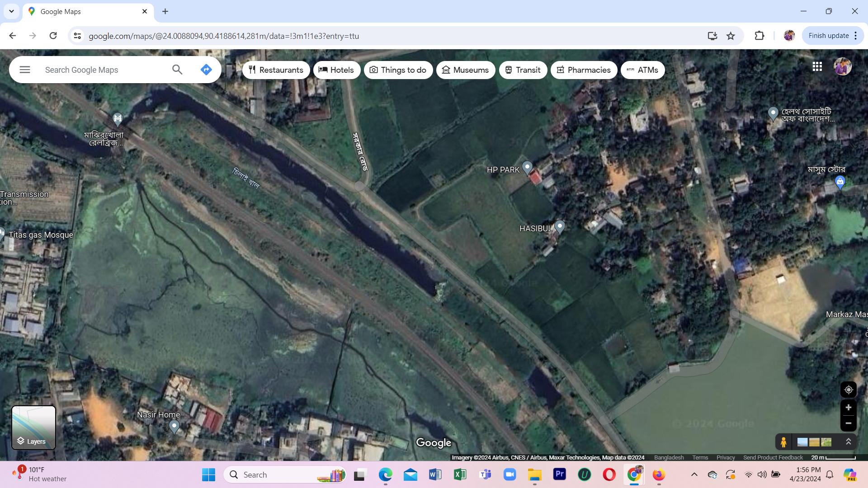Open the weather widget showing 101°F
The width and height of the screenshot is (868, 488).
tap(40, 474)
